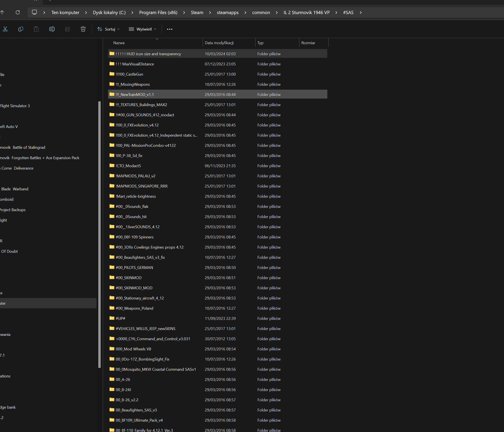Expand chevron after Steam breadcrumb
This screenshot has width=504, height=432.
click(x=210, y=12)
